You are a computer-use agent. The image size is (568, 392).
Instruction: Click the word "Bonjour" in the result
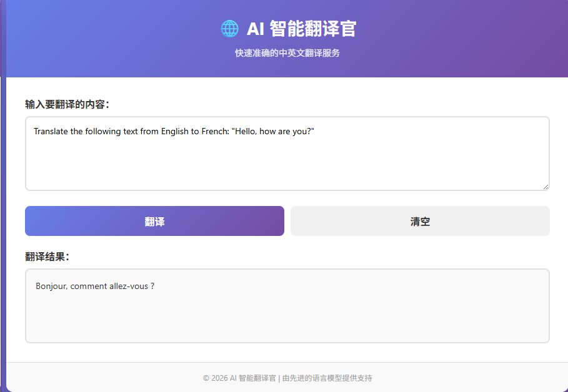pos(51,286)
